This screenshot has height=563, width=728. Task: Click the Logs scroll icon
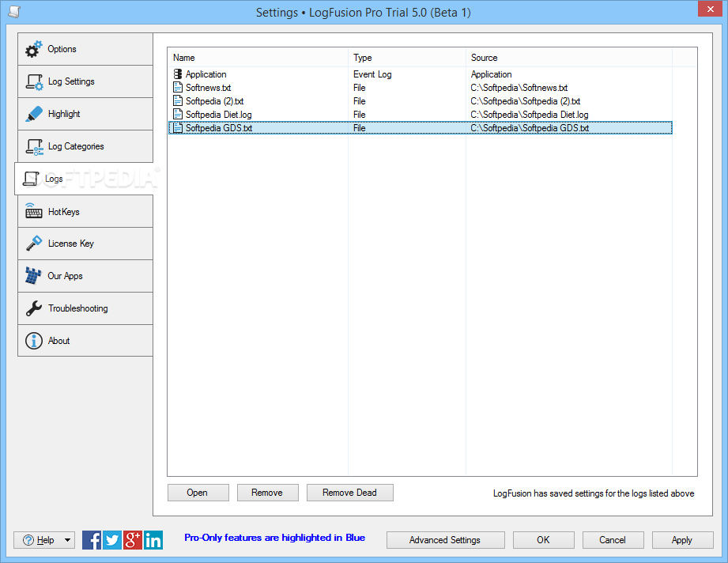[31, 179]
